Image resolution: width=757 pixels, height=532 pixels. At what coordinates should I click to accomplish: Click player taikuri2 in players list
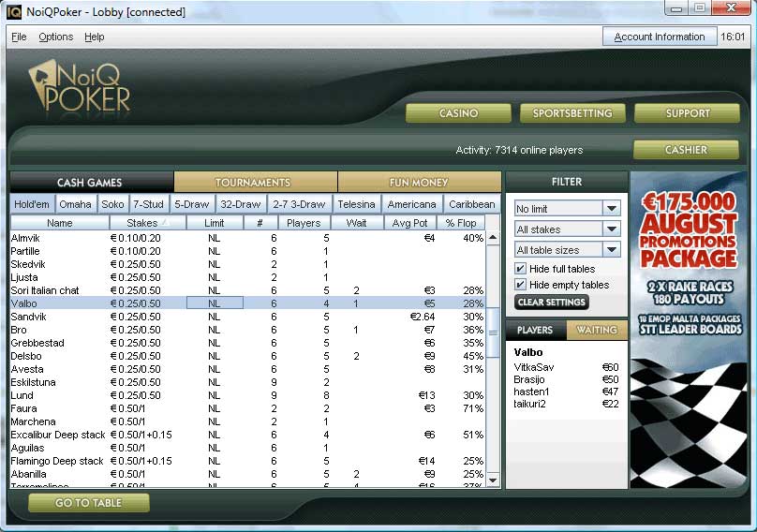click(566, 404)
